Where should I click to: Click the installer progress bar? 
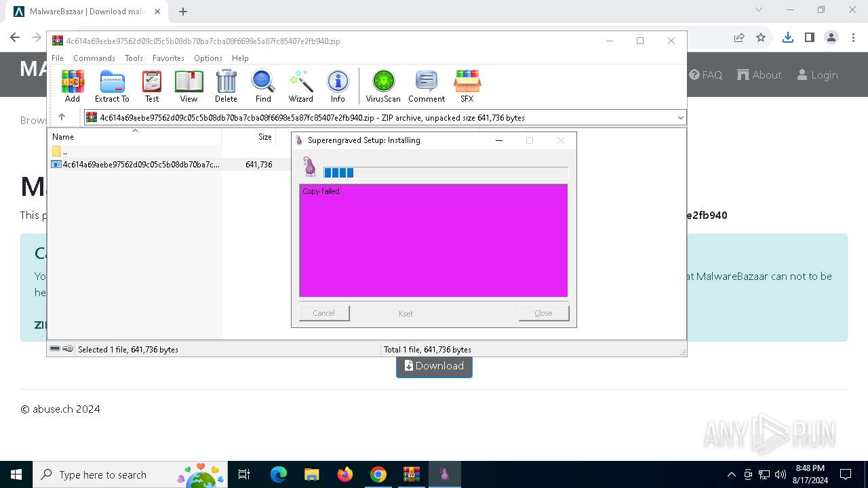[446, 173]
